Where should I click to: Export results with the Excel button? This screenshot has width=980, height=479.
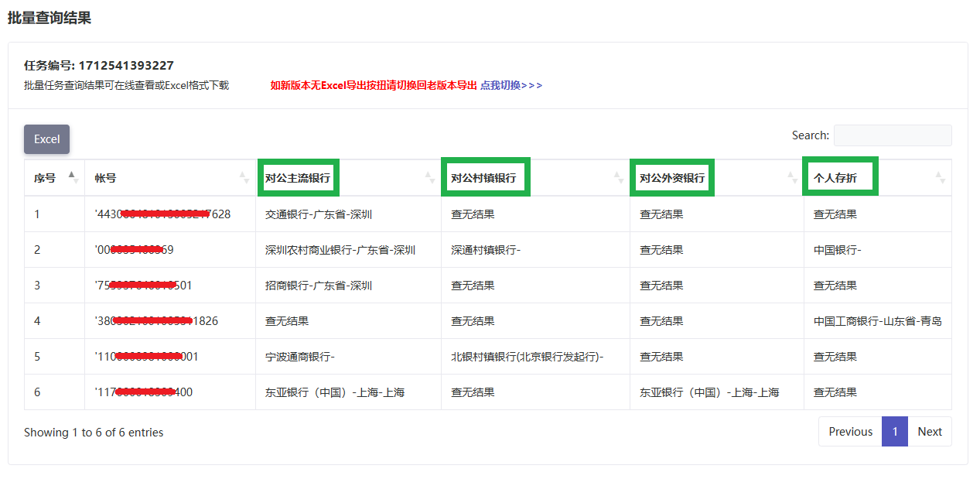click(46, 139)
